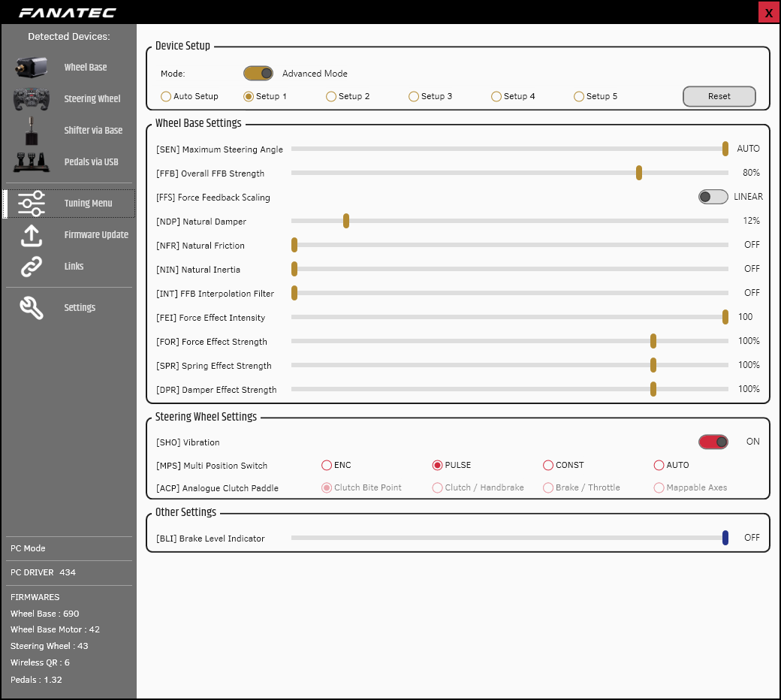Open Settings wrench icon

32,308
